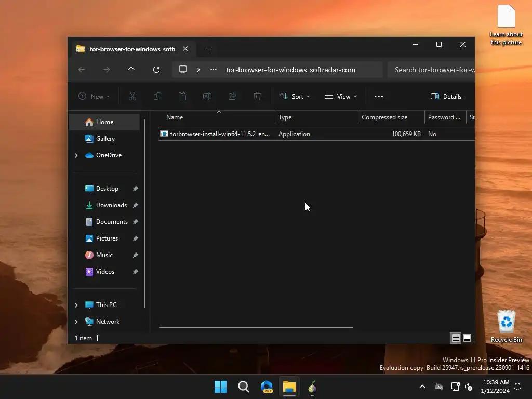The height and width of the screenshot is (399, 532).
Task: Click the Paste clipboard icon
Action: [182, 96]
